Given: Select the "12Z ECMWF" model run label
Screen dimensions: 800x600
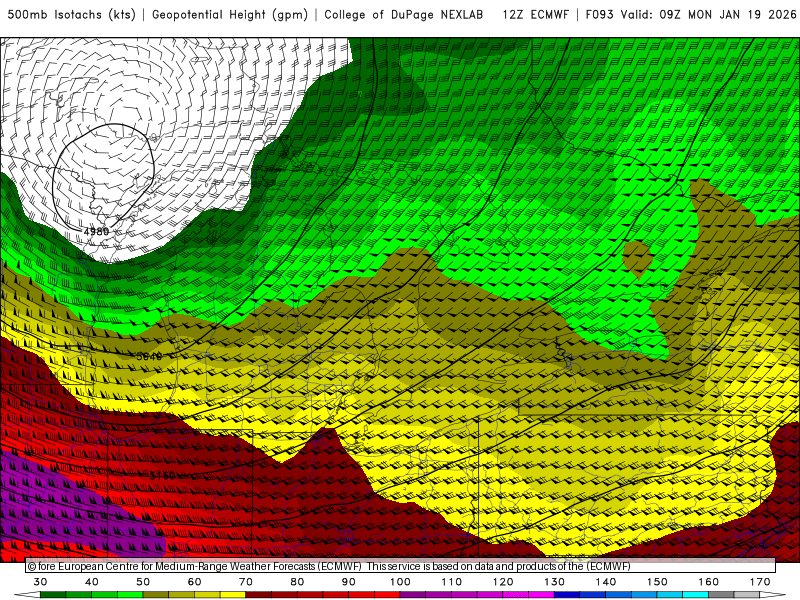Looking at the screenshot, I should (x=535, y=15).
